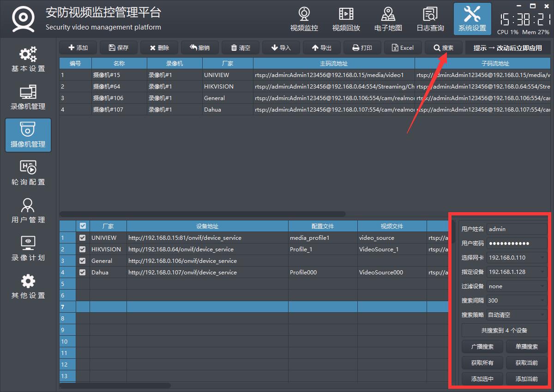554x392 pixels.
Task: Switch to 录像计划 recording plan page
Action: 28,249
